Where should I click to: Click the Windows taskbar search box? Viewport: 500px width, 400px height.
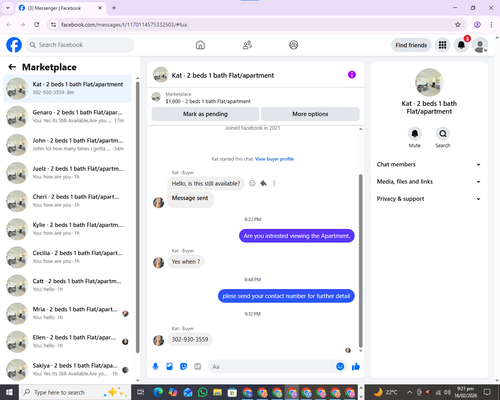pos(75,392)
